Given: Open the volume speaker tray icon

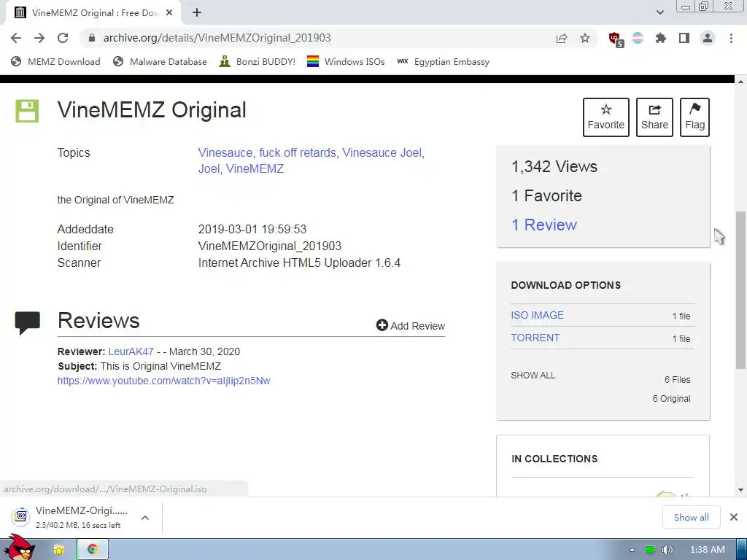Looking at the screenshot, I should coord(667,550).
